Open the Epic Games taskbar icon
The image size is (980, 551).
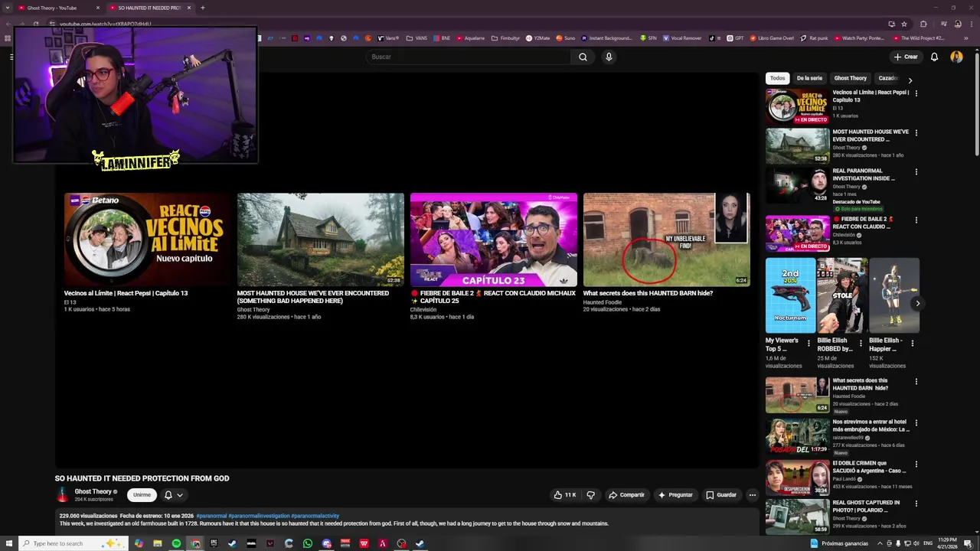click(x=214, y=543)
